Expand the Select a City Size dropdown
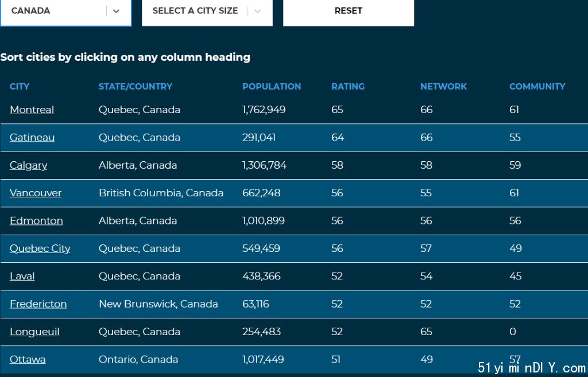The width and height of the screenshot is (588, 377). click(x=207, y=11)
